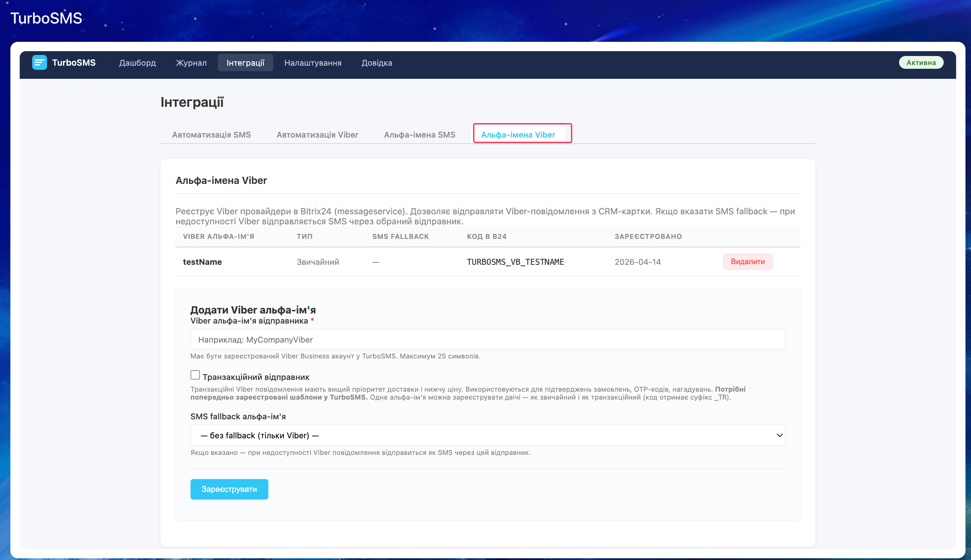Click the SMS FALLBACK column header

pos(400,236)
